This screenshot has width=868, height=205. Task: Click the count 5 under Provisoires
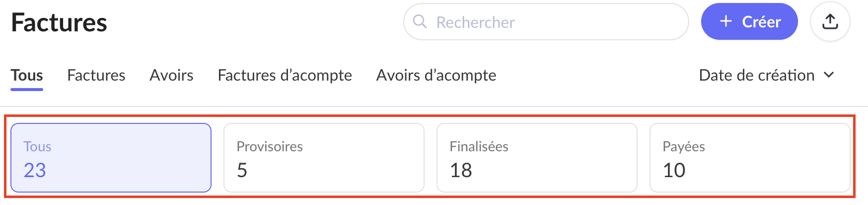click(242, 171)
